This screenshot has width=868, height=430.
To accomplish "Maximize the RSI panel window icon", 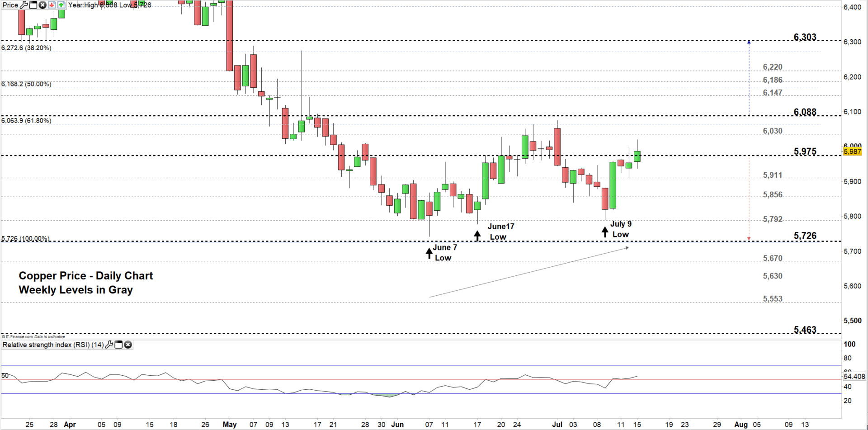I will click(x=118, y=345).
